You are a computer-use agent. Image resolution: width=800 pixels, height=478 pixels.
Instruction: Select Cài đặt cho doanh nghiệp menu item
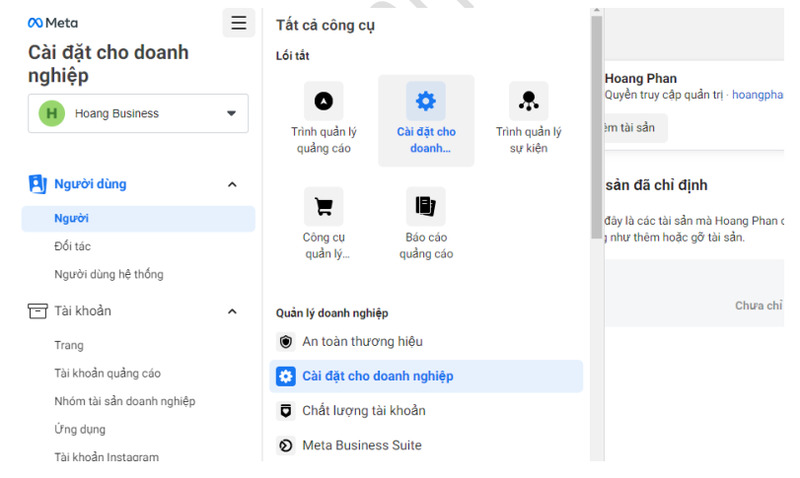(x=426, y=376)
